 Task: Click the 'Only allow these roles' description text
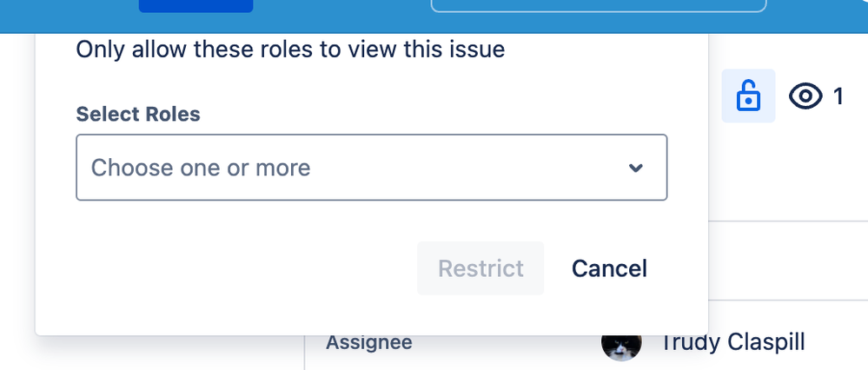coord(290,50)
